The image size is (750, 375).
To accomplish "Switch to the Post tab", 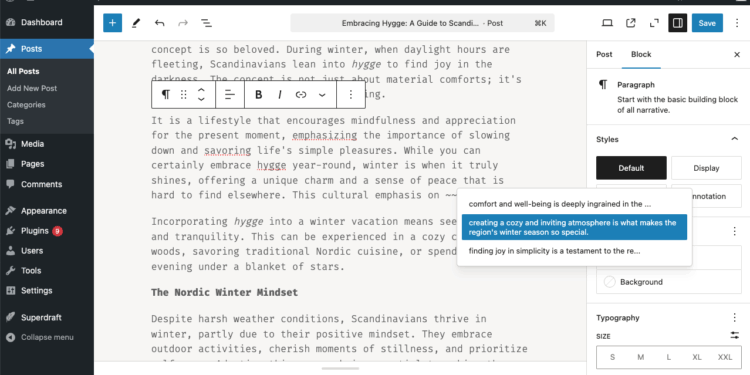I will (x=604, y=55).
